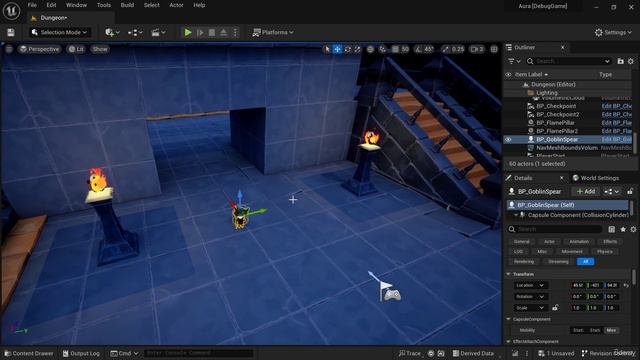Viewport: 640px width, 360px height.
Task: Toggle favorites star filter in Details
Action: [x=622, y=229]
